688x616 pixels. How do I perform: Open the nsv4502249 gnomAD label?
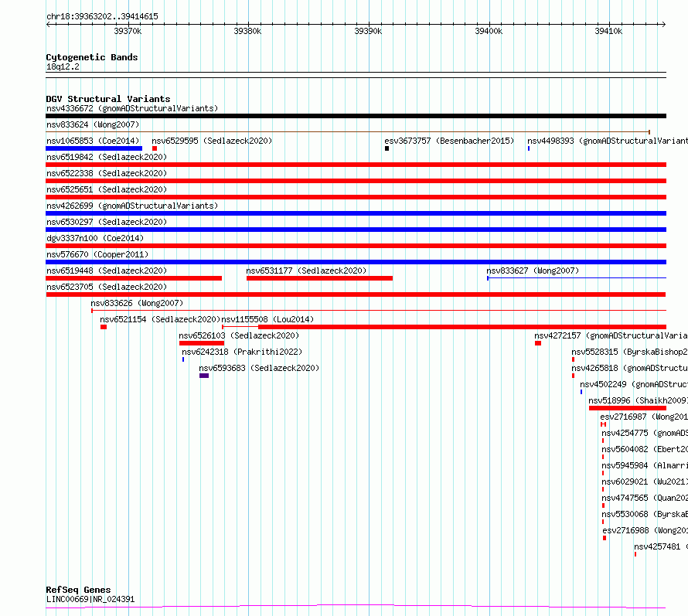point(634,384)
